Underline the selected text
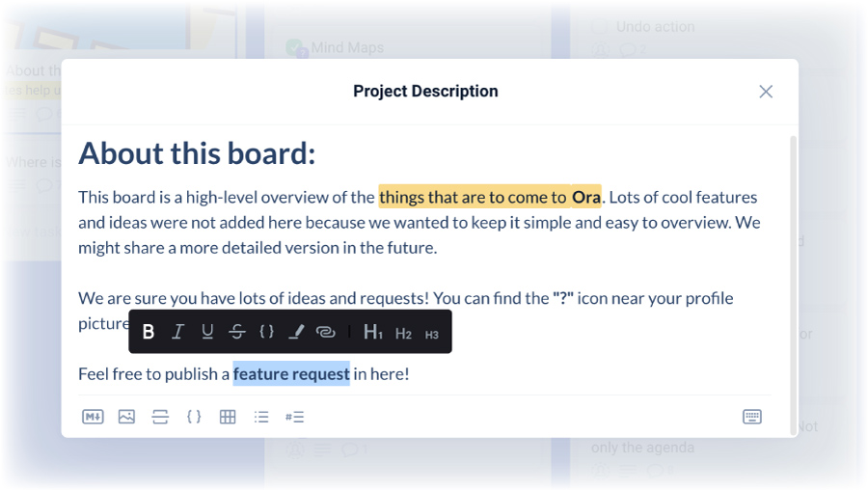 (207, 332)
